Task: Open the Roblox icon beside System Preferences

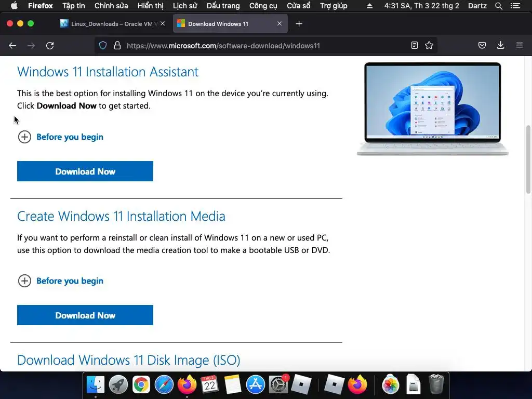Action: tap(301, 384)
